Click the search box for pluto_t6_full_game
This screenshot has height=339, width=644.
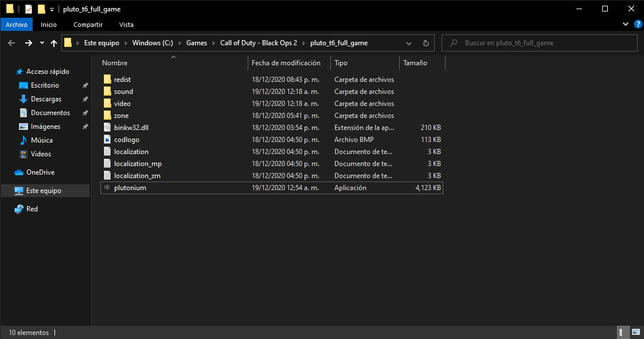point(539,43)
